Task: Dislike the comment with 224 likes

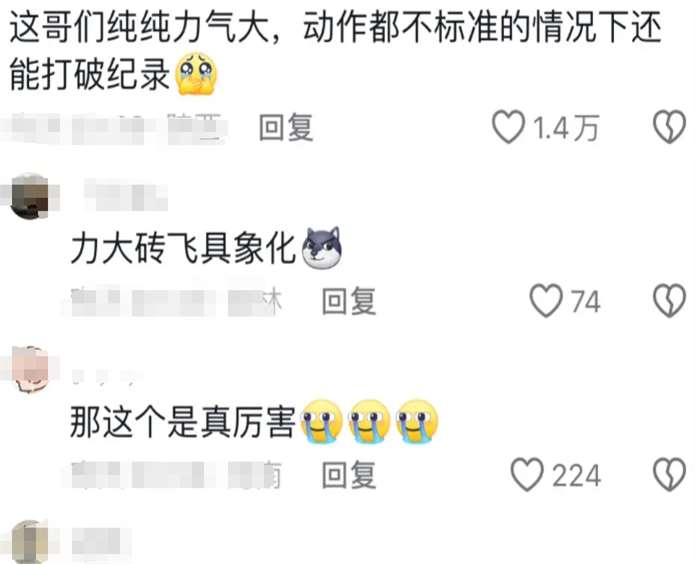Action: [x=669, y=475]
